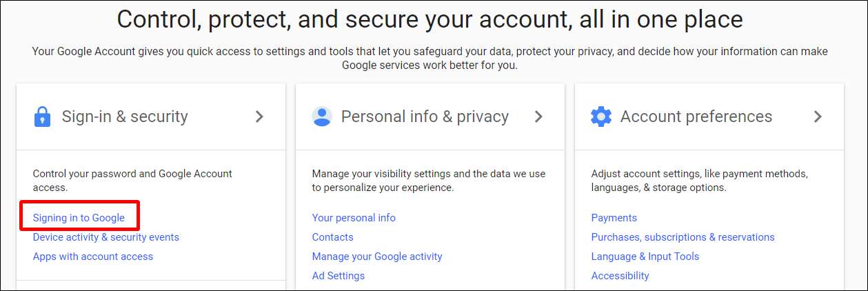Open the Payments link
The height and width of the screenshot is (291, 868).
[614, 218]
